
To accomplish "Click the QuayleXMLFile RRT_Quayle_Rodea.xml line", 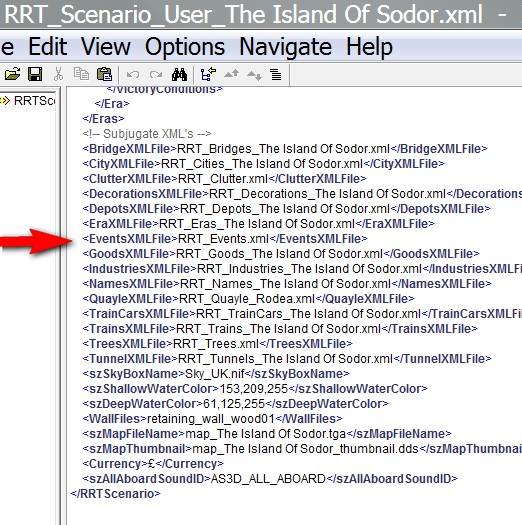I will click(248, 299).
